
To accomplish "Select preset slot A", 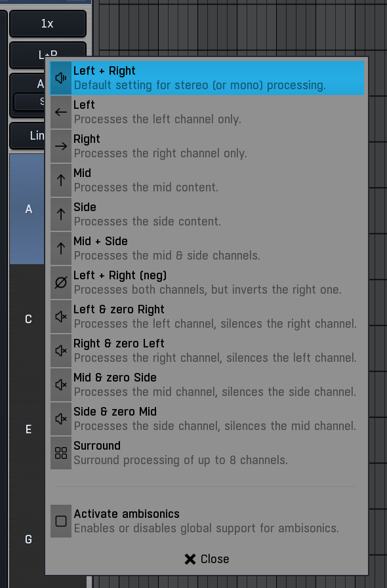I will point(27,209).
